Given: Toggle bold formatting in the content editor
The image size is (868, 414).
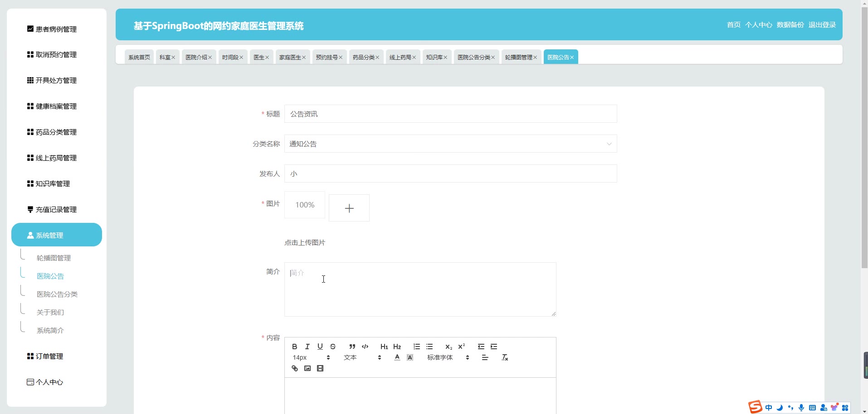Looking at the screenshot, I should coord(295,347).
